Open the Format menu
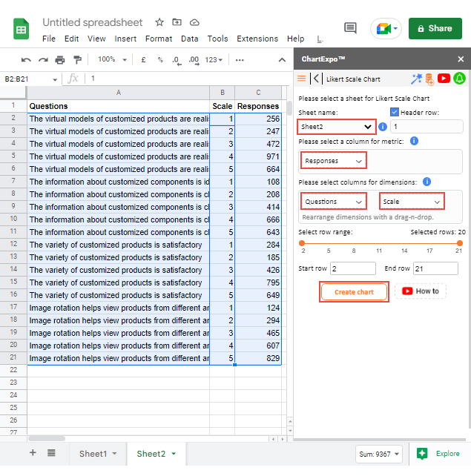 tap(159, 39)
